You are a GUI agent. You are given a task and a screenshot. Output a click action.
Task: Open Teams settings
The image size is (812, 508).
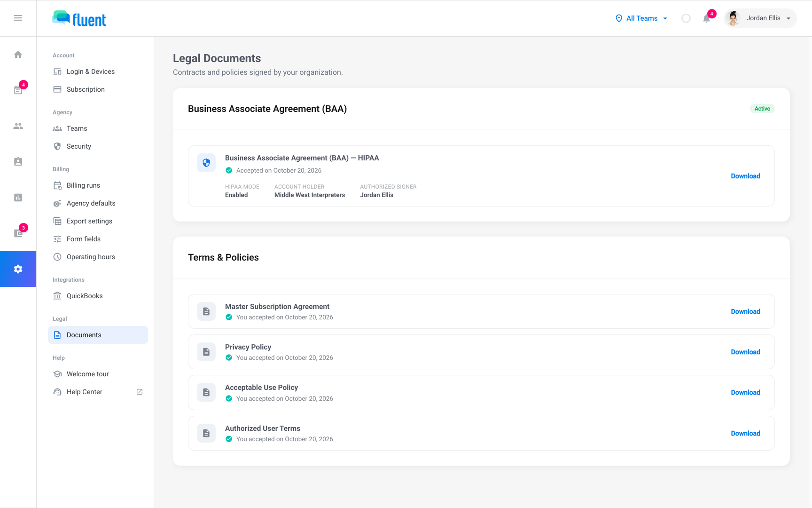point(98,128)
